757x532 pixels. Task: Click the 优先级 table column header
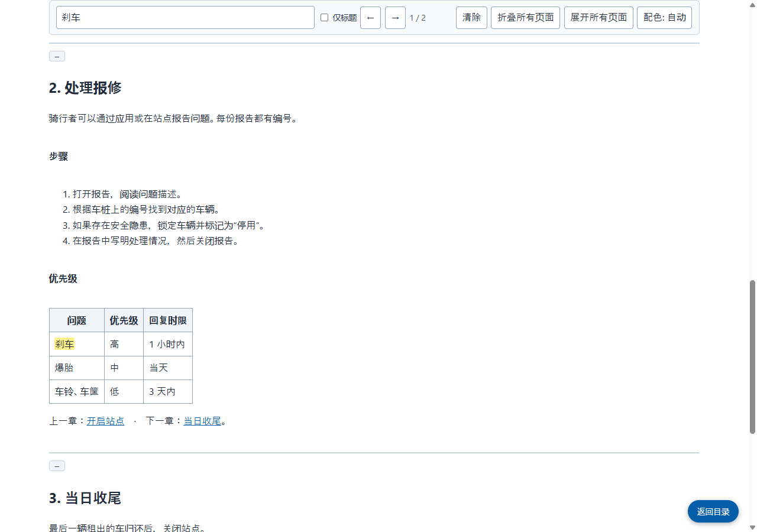[124, 320]
